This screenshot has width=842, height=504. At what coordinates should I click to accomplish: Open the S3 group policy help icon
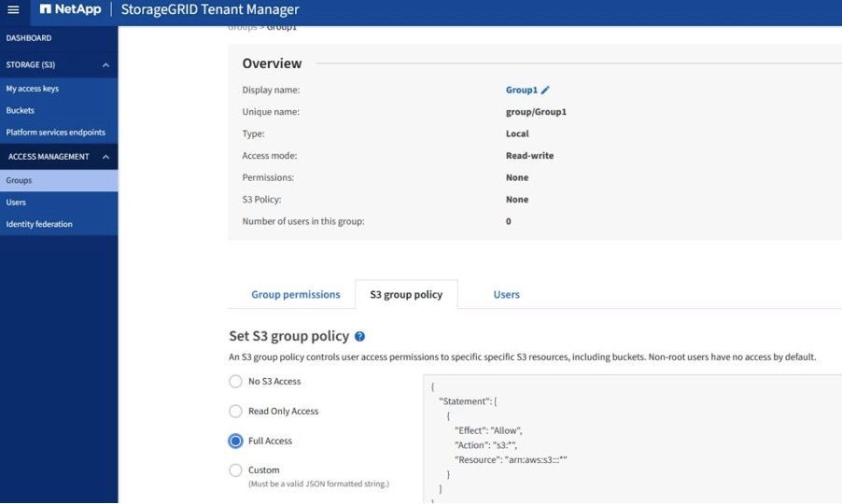point(359,336)
